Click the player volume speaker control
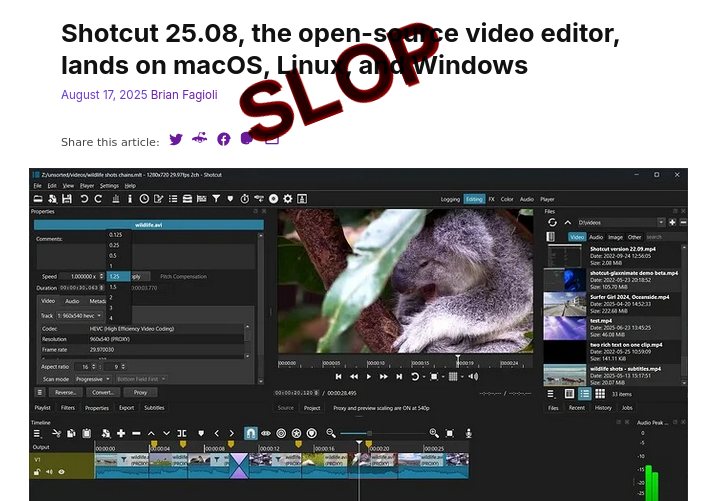 tap(473, 377)
